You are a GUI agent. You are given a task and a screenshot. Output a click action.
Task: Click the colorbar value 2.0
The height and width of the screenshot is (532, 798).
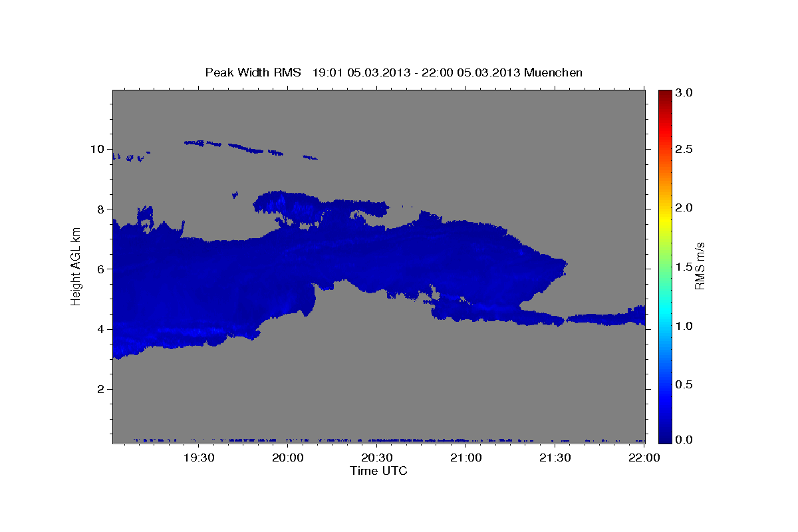pyautogui.click(x=685, y=208)
